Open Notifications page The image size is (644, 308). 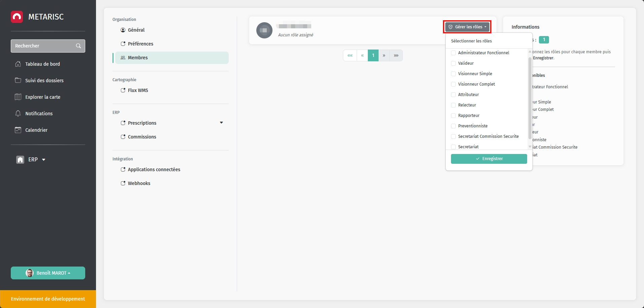[39, 114]
